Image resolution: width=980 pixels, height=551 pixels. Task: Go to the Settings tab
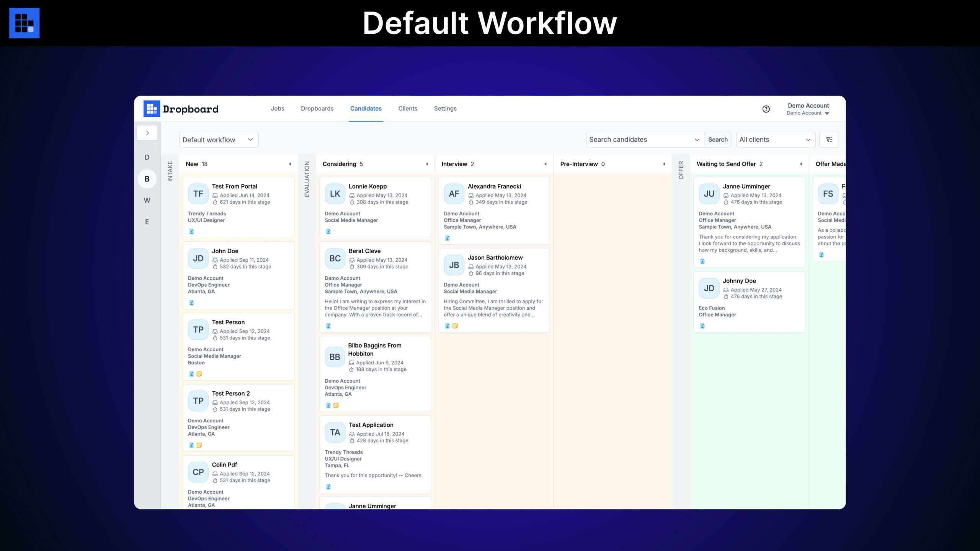(x=445, y=109)
